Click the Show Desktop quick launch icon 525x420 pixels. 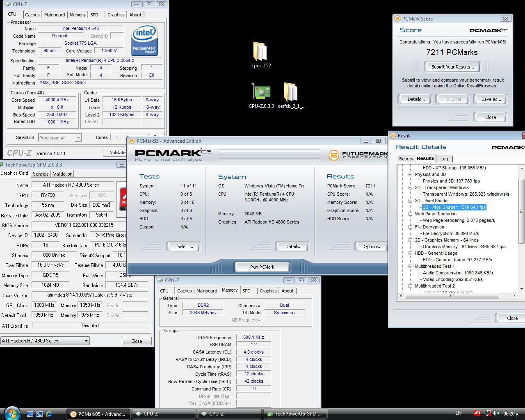30,414
